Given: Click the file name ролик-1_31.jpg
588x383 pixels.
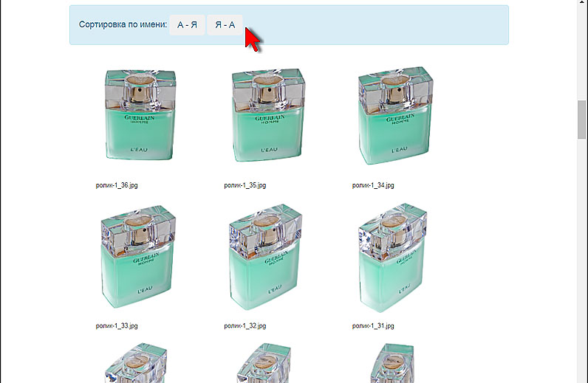Looking at the screenshot, I should coord(373,325).
